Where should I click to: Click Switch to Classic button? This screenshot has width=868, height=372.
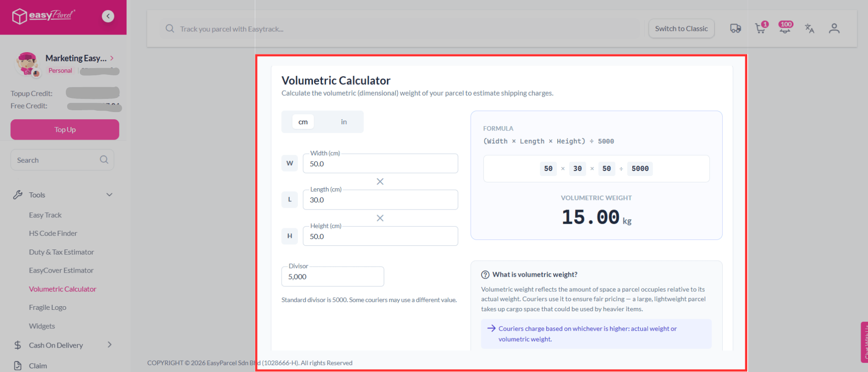coord(681,29)
